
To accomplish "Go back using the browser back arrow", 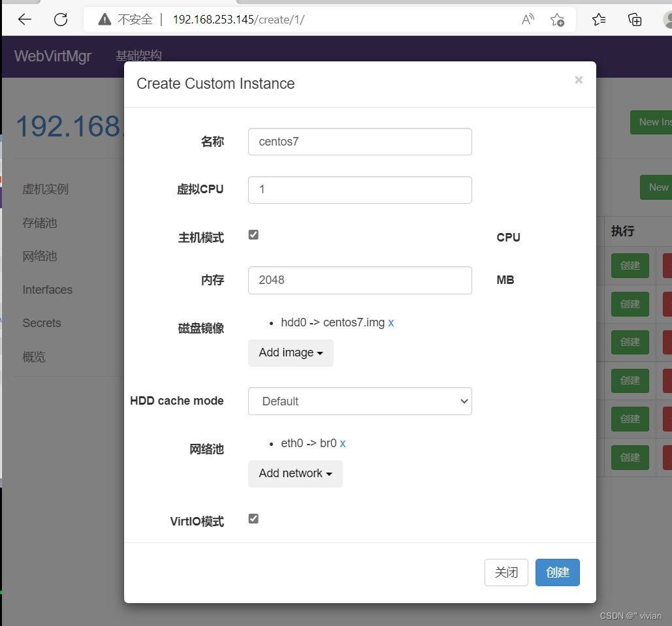I will pyautogui.click(x=25, y=20).
